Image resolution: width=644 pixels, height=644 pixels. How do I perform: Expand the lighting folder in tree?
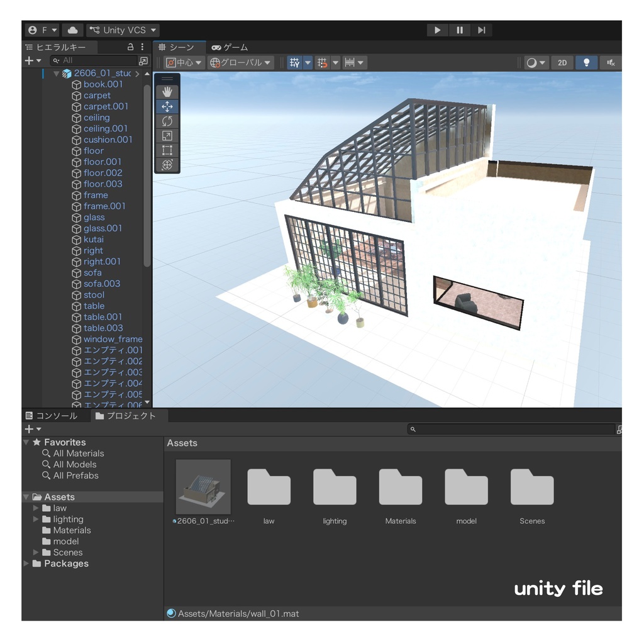point(36,519)
